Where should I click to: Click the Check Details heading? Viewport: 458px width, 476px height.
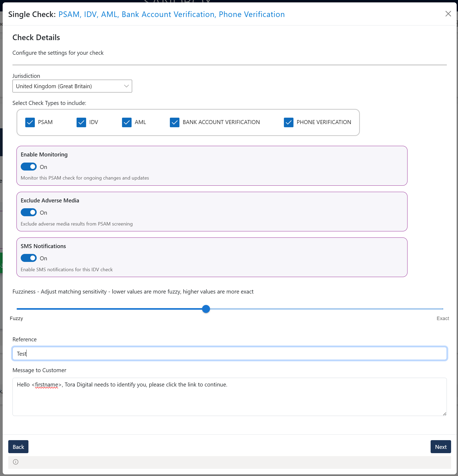(x=36, y=37)
